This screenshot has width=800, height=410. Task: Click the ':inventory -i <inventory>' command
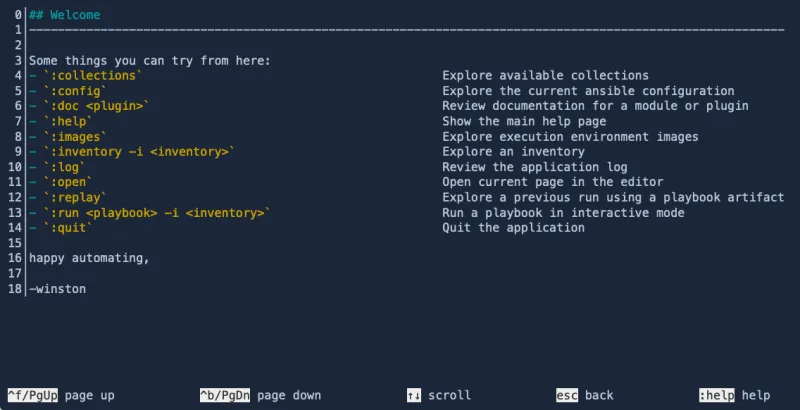click(x=138, y=152)
